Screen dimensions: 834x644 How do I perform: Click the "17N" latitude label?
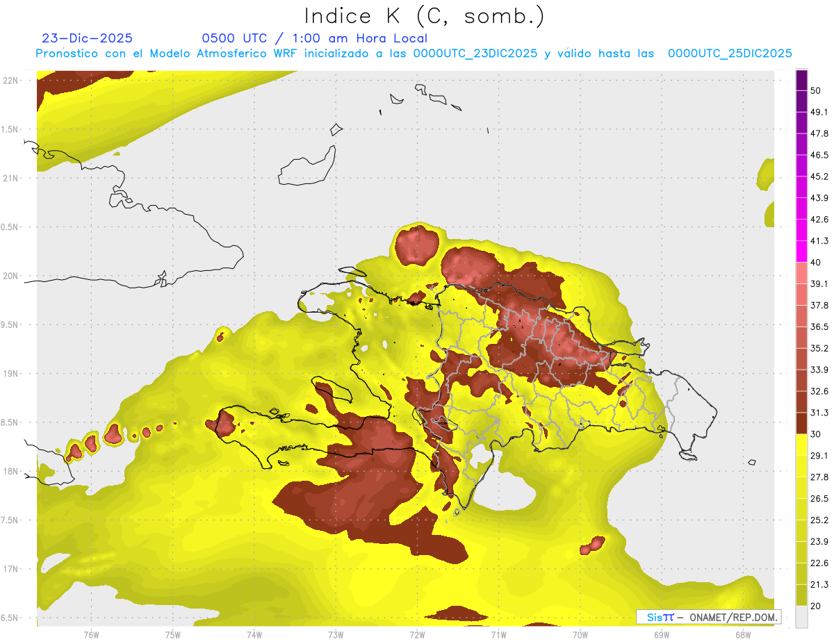tap(10, 569)
